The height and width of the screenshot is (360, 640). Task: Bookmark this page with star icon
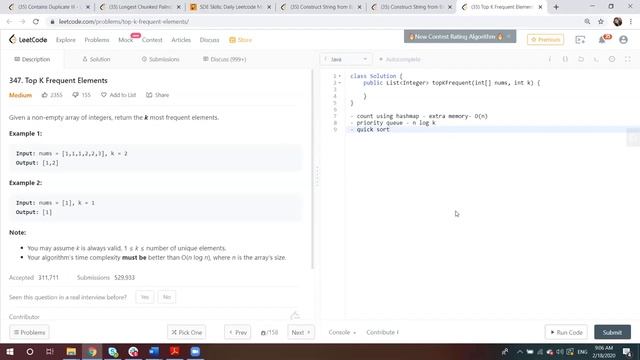pos(601,22)
